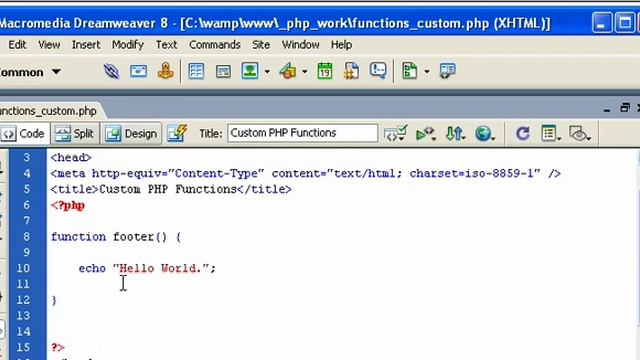Click the Media insert icon
Viewport: 640px width, 360px height.
pyautogui.click(x=288, y=71)
